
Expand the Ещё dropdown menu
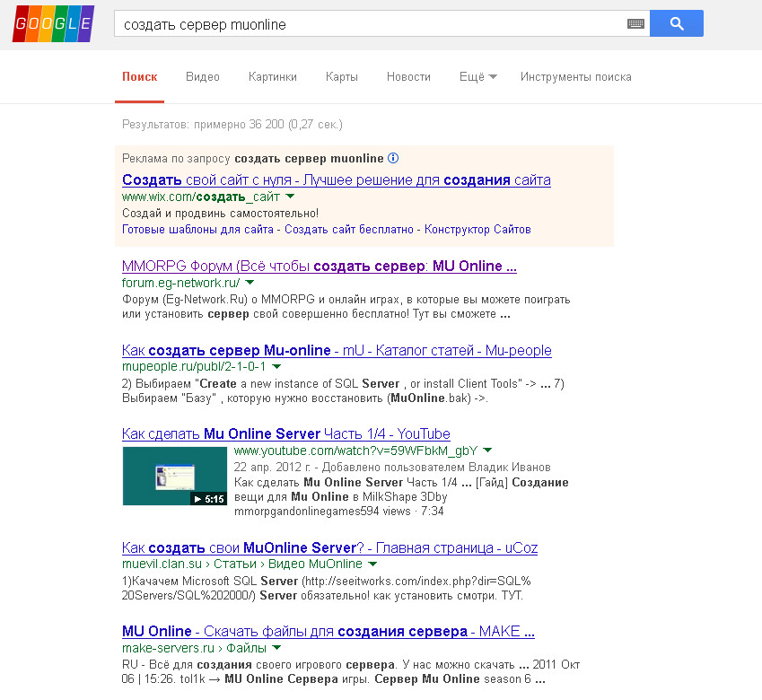point(478,77)
